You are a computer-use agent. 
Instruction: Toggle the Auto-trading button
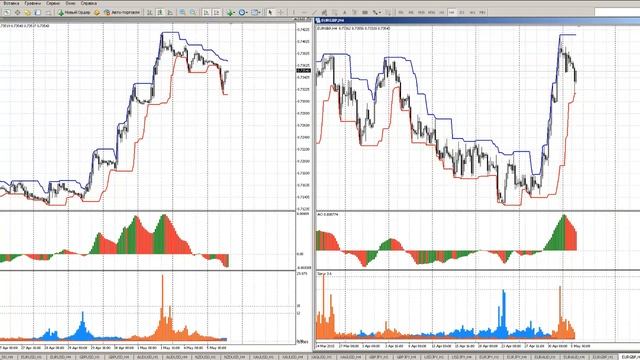[x=122, y=13]
